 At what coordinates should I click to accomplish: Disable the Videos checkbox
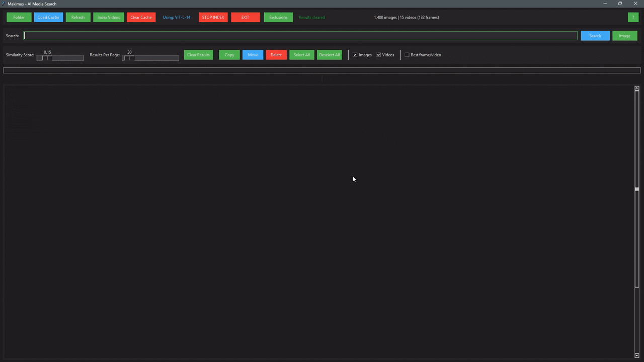[379, 55]
